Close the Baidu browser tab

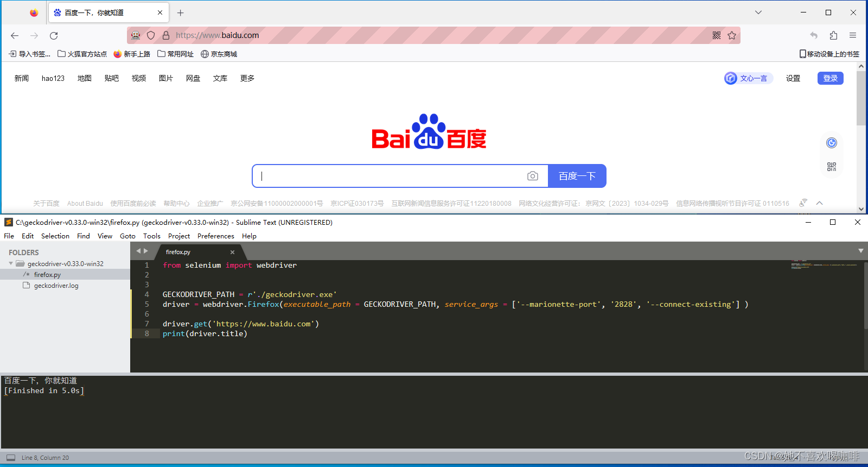(160, 12)
